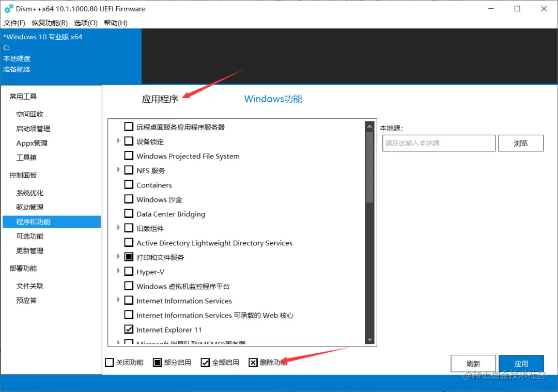This screenshot has width=558, height=392.
Task: Expand the NFS 服务 tree node
Action: [118, 170]
